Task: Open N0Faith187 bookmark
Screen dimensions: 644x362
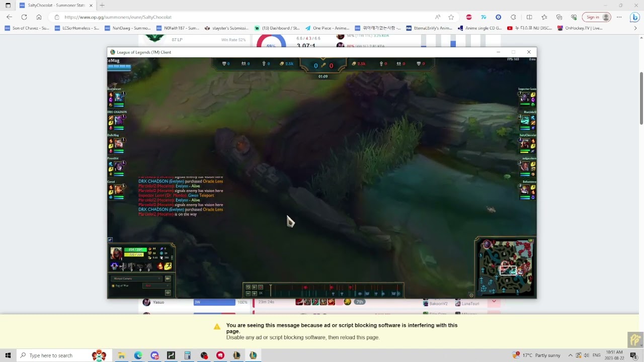Action: (x=178, y=28)
